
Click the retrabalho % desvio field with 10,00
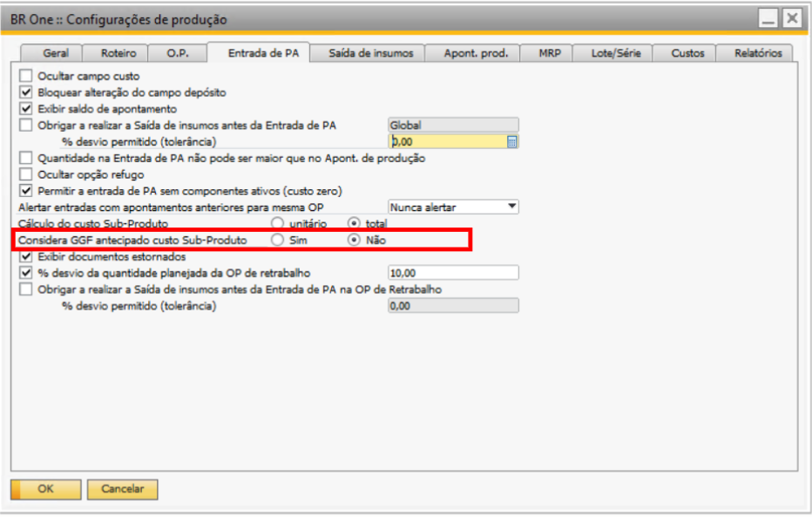[452, 274]
